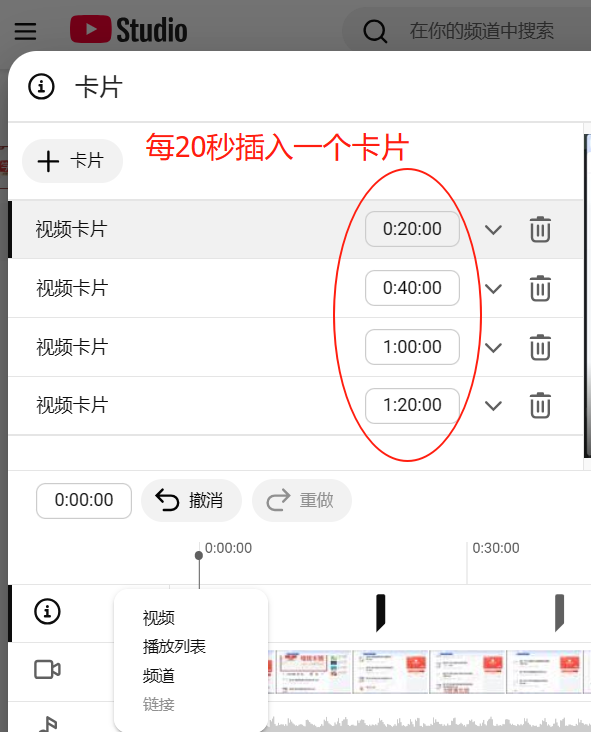The width and height of the screenshot is (591, 732).
Task: Click the search magnifier icon
Action: point(375,31)
